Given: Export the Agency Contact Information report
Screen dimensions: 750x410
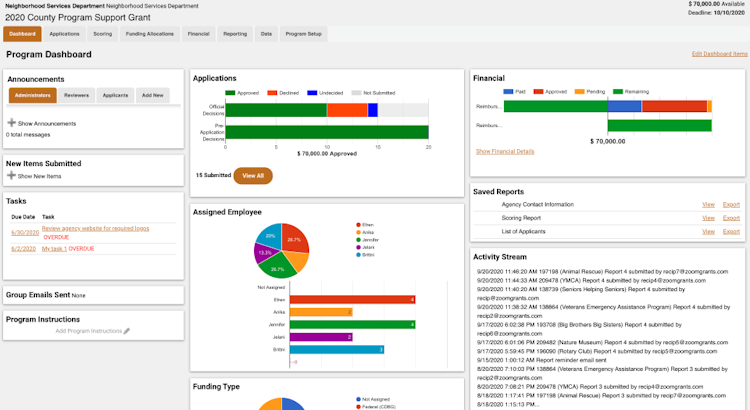Looking at the screenshot, I should pos(731,204).
